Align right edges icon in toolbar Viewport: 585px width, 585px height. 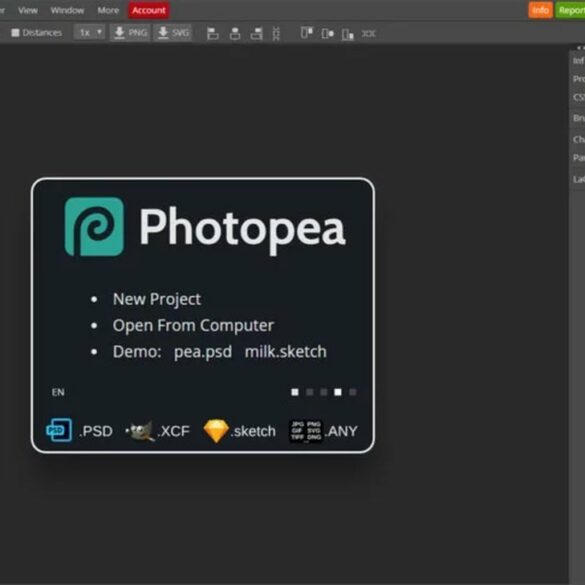pyautogui.click(x=256, y=34)
